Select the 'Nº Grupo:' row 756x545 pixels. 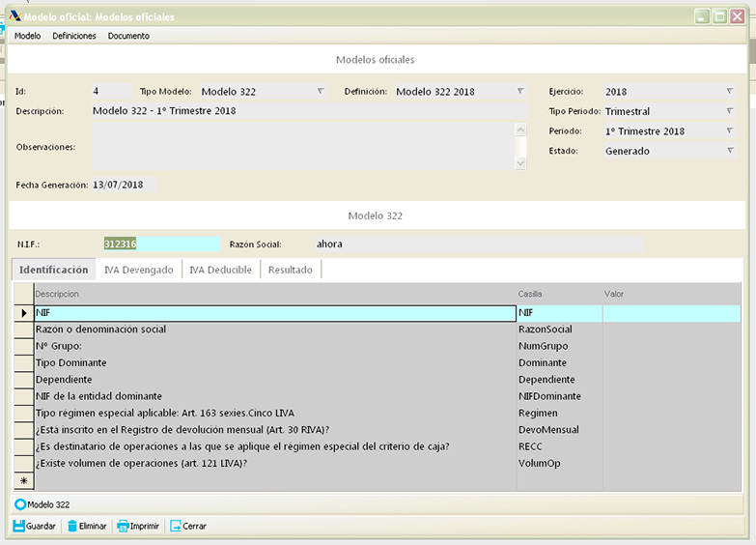(x=378, y=346)
